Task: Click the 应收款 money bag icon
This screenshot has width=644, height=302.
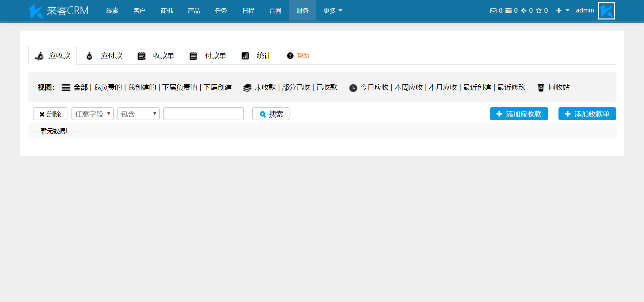Action: pos(39,56)
